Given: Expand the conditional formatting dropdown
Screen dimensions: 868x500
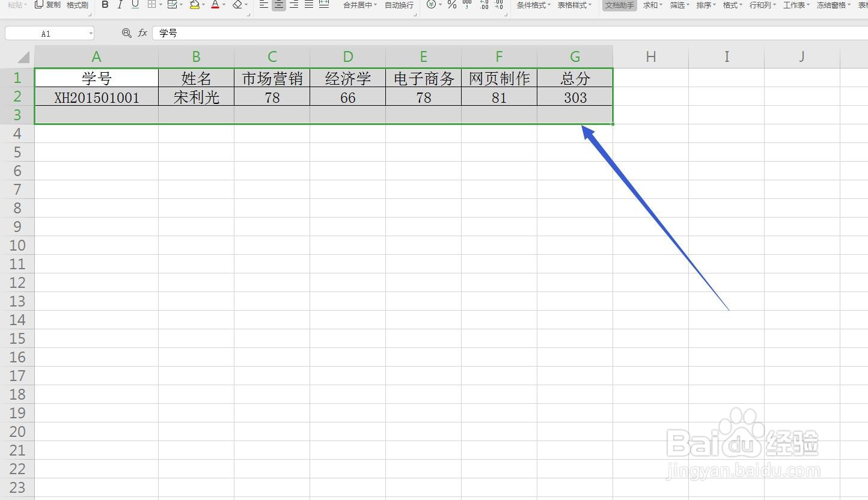Looking at the screenshot, I should 534,5.
